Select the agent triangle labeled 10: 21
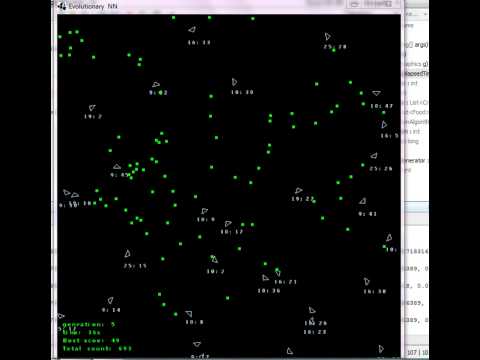 click(x=278, y=273)
